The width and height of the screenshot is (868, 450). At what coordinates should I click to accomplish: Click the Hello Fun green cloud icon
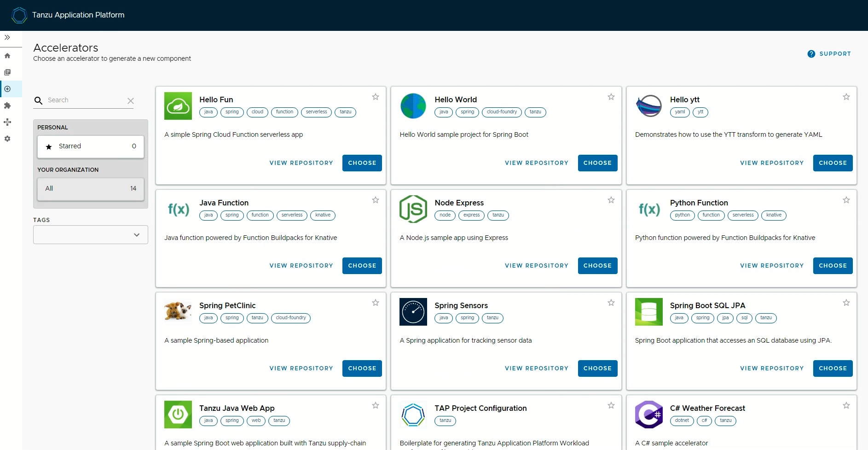(x=178, y=106)
